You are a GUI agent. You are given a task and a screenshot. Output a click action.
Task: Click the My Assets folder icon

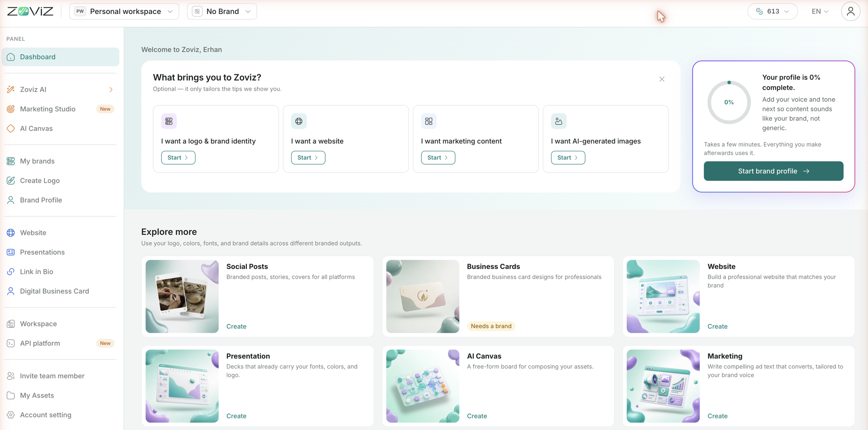click(x=11, y=395)
